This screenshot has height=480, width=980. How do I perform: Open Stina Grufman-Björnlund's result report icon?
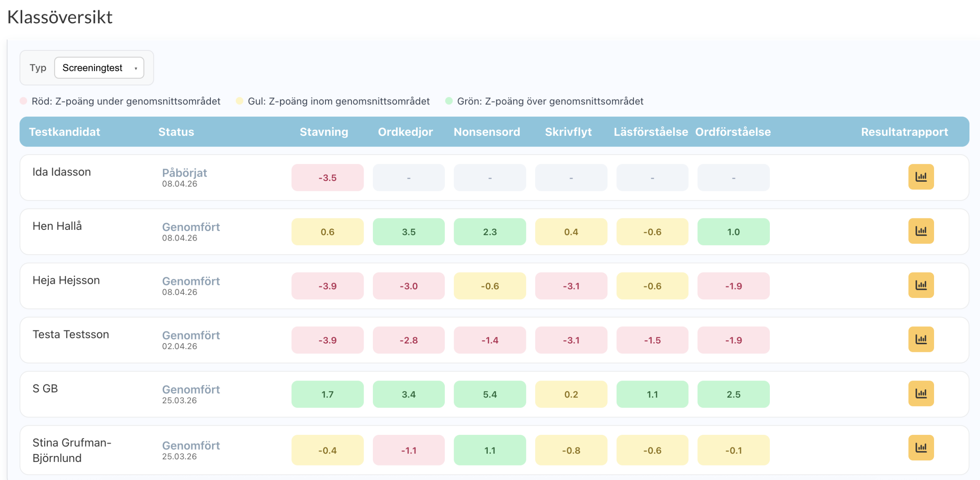(x=921, y=447)
